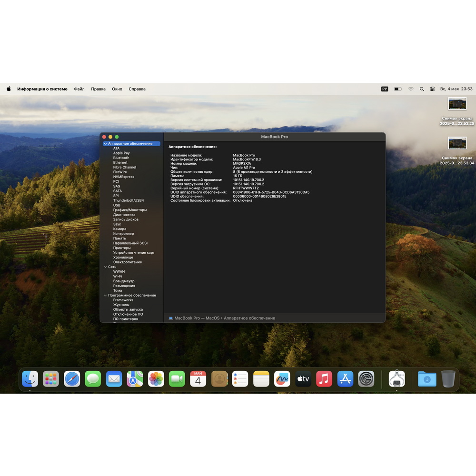
Task: Select Электропитание in the sidebar
Action: (128, 262)
